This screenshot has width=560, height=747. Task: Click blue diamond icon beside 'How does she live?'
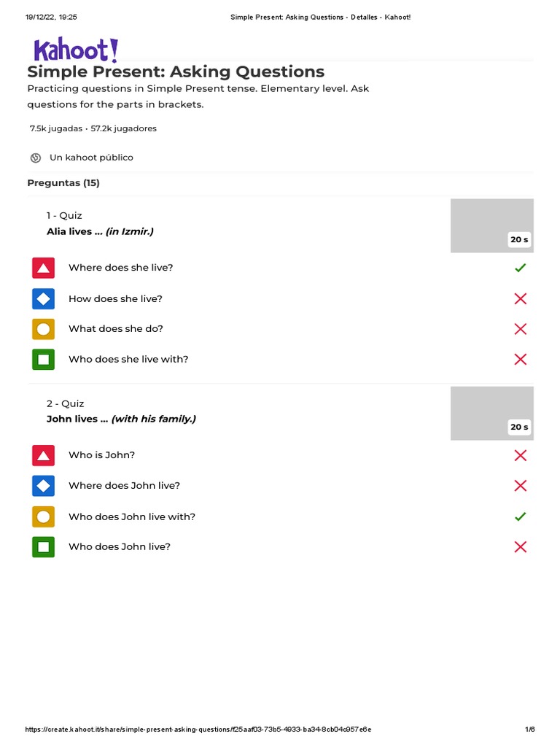pos(43,298)
